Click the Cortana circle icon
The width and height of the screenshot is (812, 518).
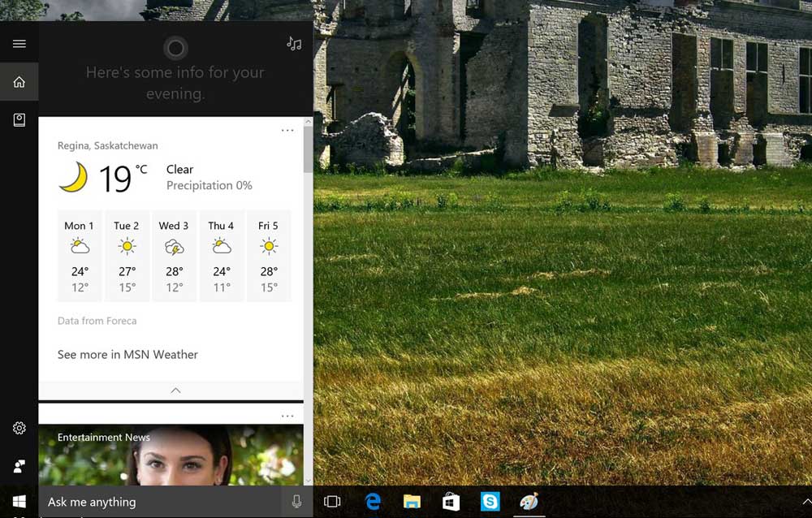pos(175,48)
